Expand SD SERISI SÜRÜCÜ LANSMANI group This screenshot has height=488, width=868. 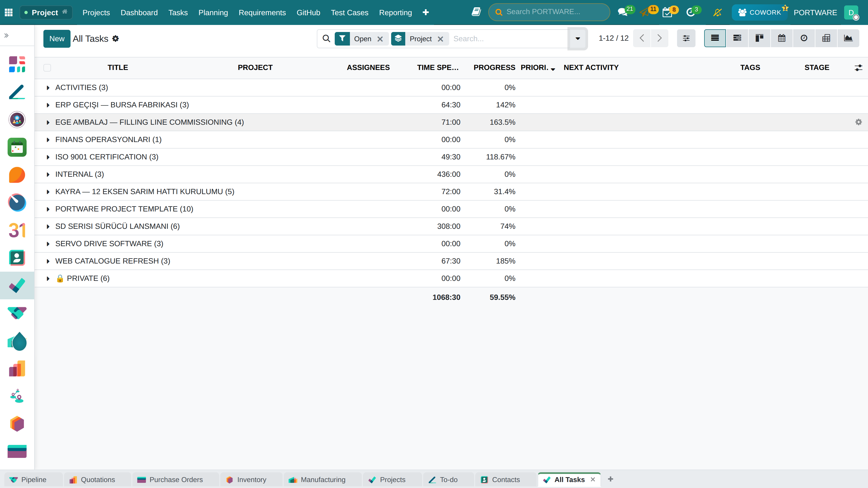point(48,226)
